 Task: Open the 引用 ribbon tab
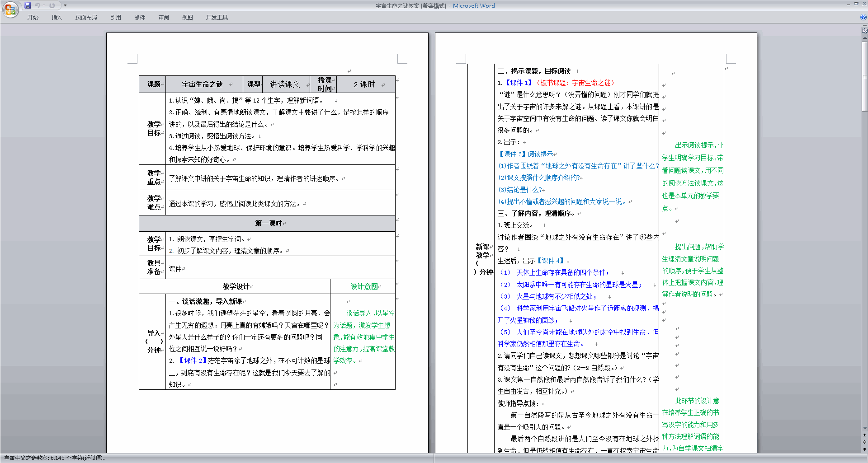click(x=116, y=17)
